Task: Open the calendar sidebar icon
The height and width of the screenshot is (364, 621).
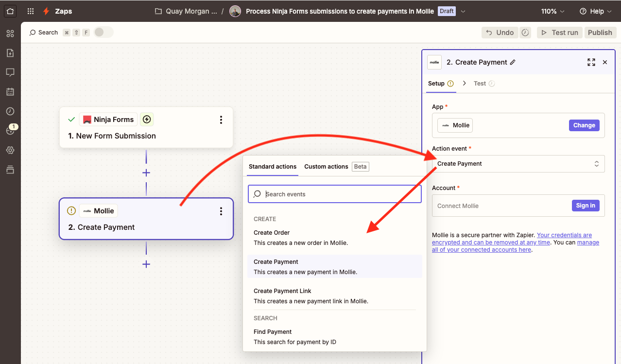Action: [10, 92]
